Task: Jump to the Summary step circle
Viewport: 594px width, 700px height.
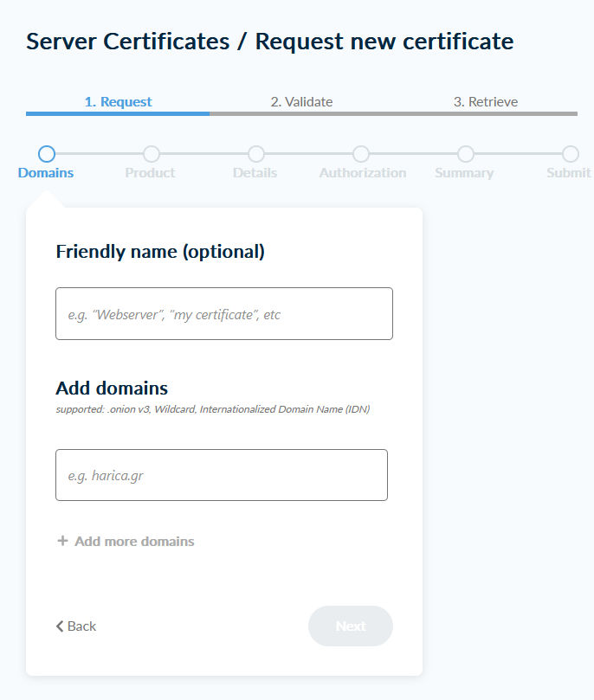Action: (466, 154)
